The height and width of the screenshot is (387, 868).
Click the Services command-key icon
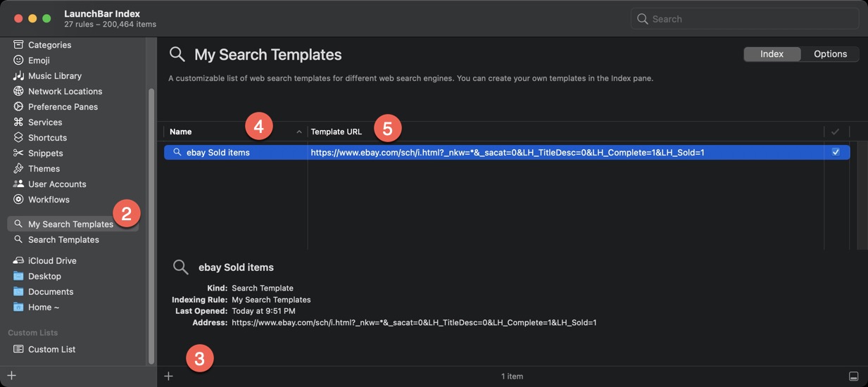tap(18, 122)
